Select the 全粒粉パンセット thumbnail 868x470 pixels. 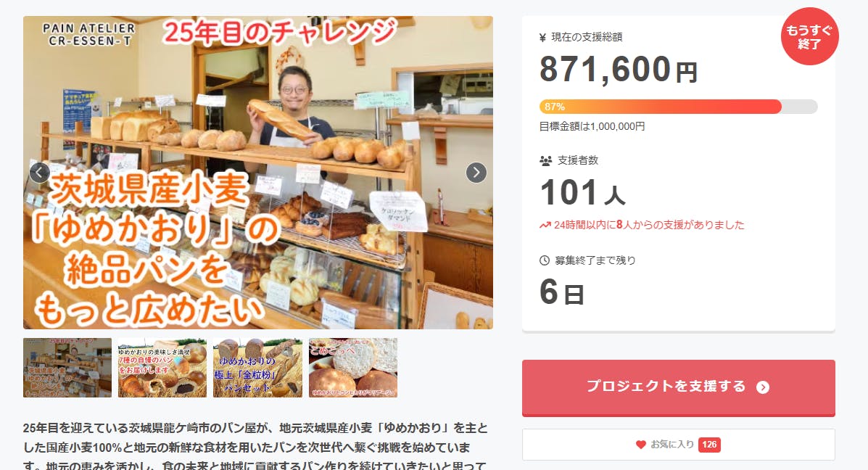[x=257, y=368]
